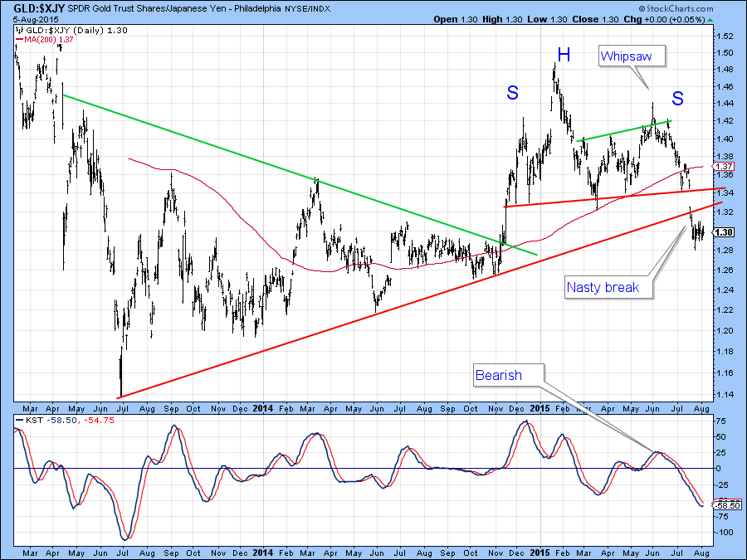Click the Nasty break annotation box

click(608, 287)
